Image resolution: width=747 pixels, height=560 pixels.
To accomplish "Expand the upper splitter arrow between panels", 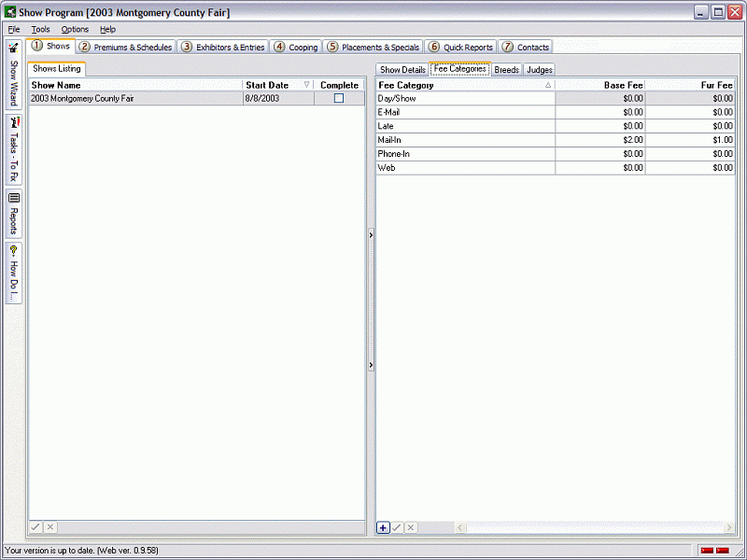I will pyautogui.click(x=371, y=235).
